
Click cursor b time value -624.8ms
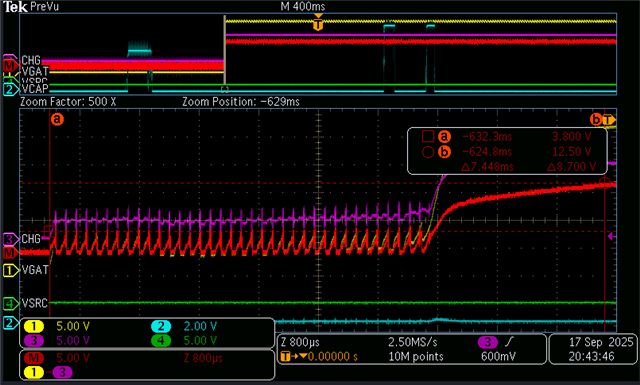coord(487,152)
